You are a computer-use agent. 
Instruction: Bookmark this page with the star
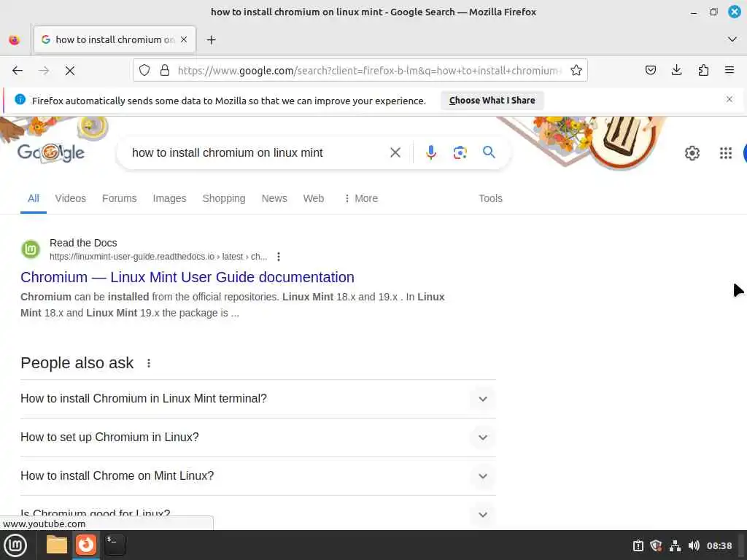[x=576, y=71]
